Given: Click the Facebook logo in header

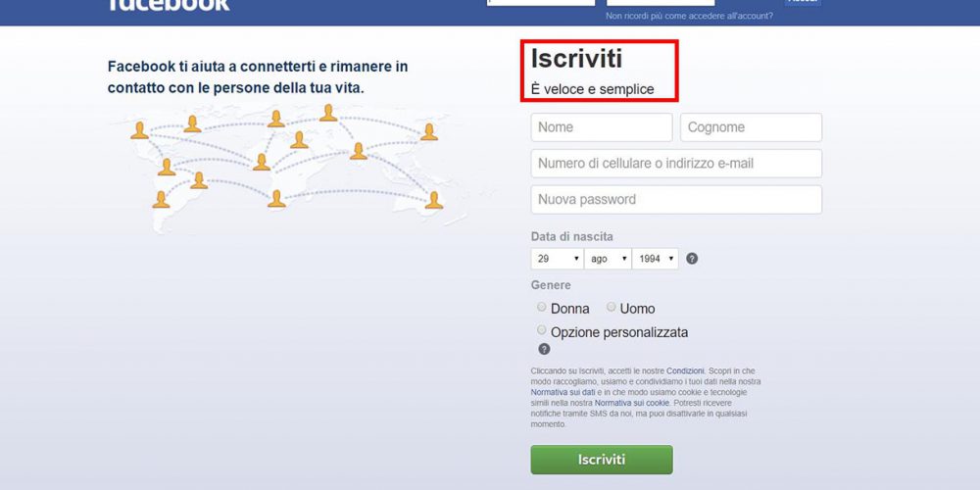Looking at the screenshot, I should tap(169, 5).
